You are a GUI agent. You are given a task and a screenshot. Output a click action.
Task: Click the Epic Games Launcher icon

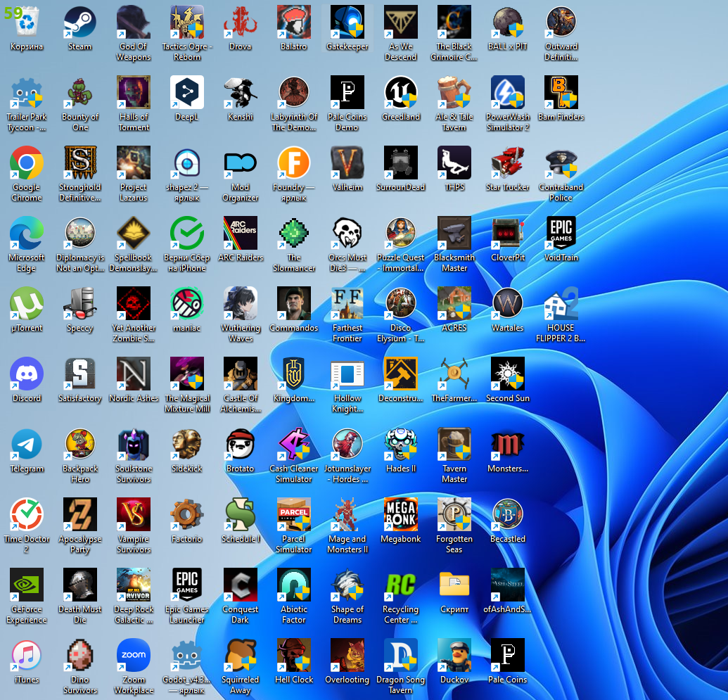coord(187,585)
